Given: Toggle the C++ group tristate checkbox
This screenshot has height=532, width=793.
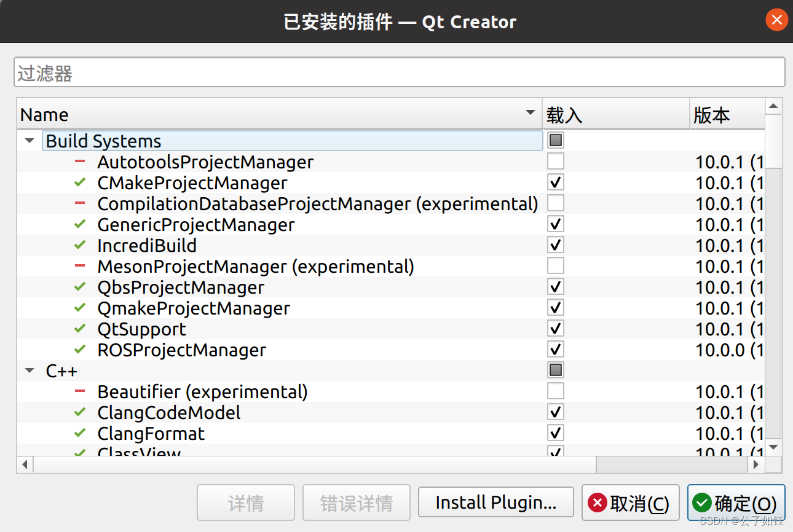Looking at the screenshot, I should pos(556,370).
